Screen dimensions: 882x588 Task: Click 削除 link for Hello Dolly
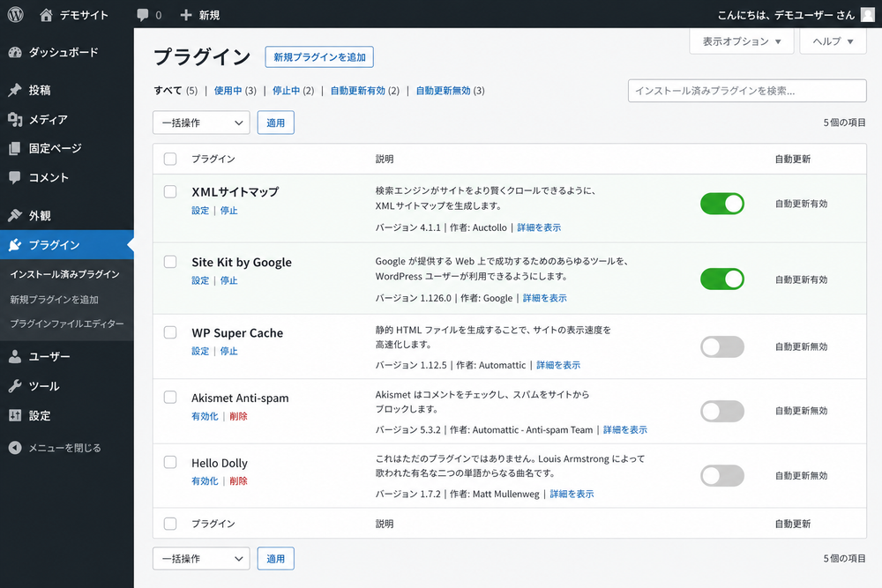[238, 480]
